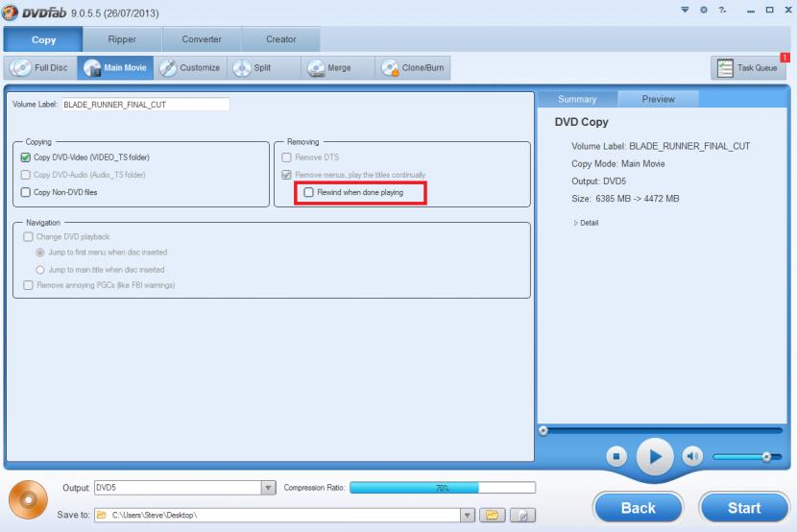Screen dimensions: 797x532
Task: Select Jump to first menu radio button
Action: [x=40, y=253]
